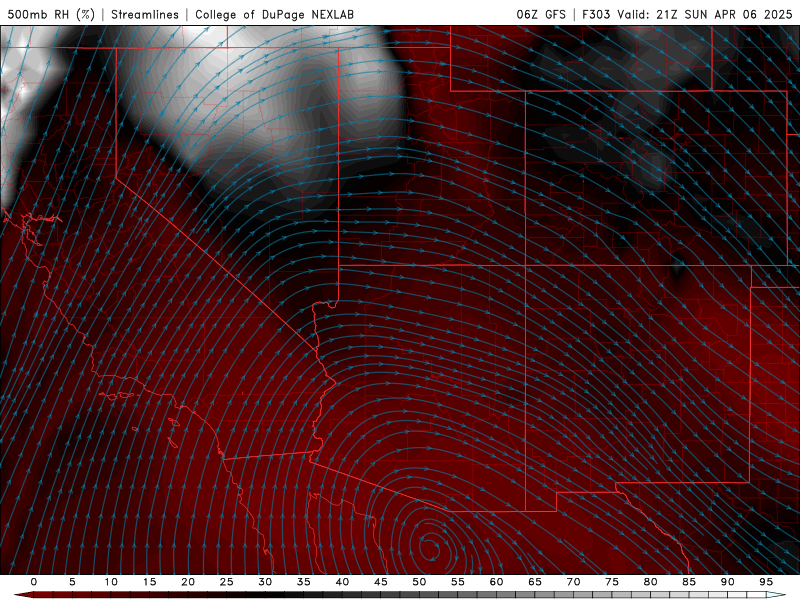Viewport: 800px width, 600px height.
Task: Click the 60 label on the RH legend
Action: pyautogui.click(x=496, y=582)
